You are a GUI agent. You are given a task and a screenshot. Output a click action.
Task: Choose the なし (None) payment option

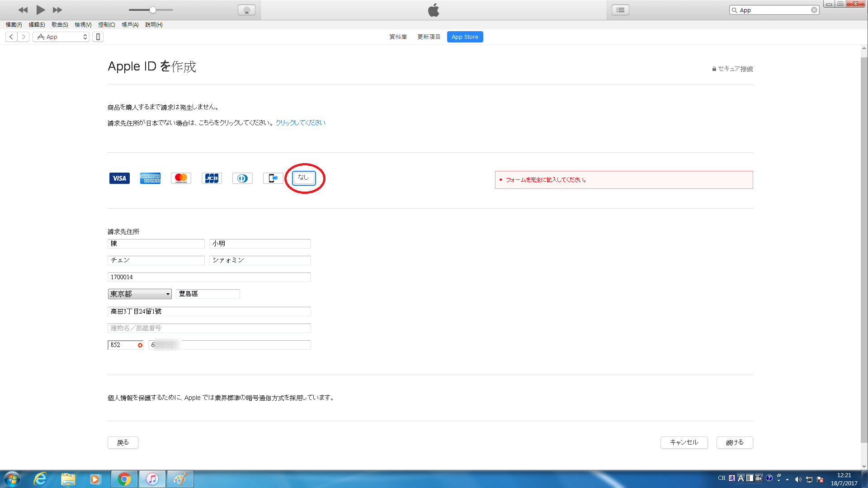303,178
